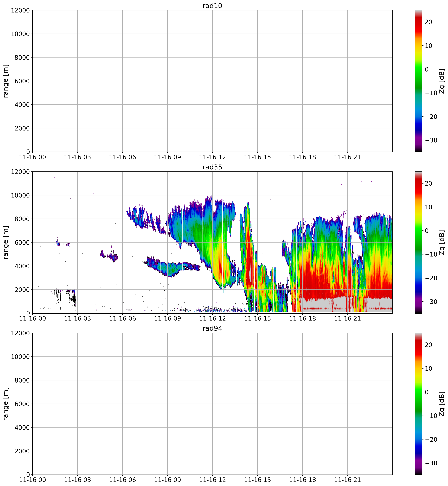The image size is (448, 486).
Task: Click the rad35 colorbar at 20 dB
Action: pos(418,183)
